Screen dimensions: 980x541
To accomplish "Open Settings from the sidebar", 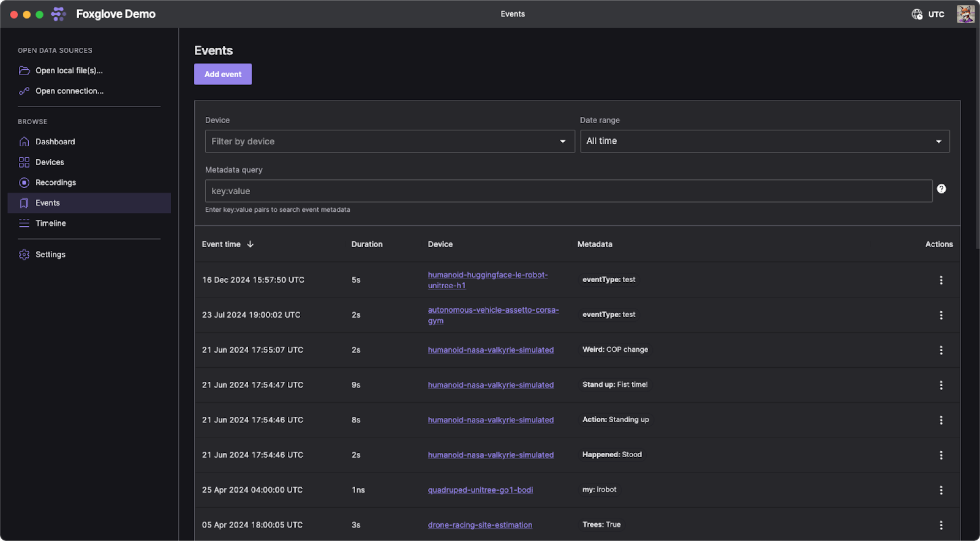I will [x=50, y=255].
